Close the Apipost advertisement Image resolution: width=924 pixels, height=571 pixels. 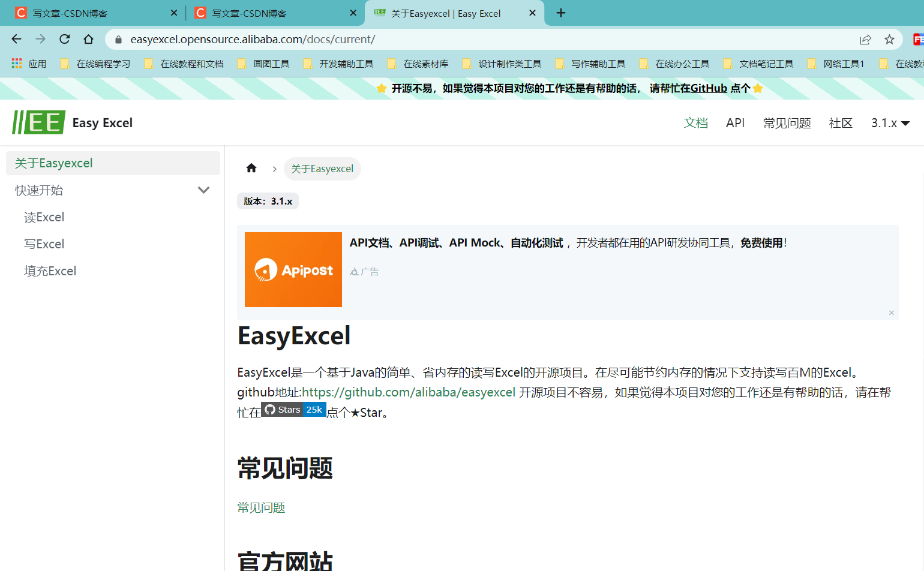(892, 312)
